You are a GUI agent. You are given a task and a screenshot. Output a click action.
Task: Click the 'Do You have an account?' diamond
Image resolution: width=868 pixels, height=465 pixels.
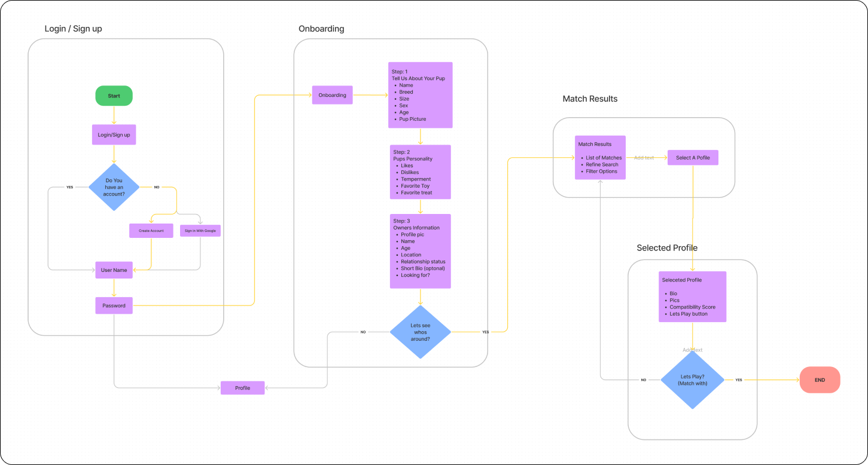click(114, 187)
